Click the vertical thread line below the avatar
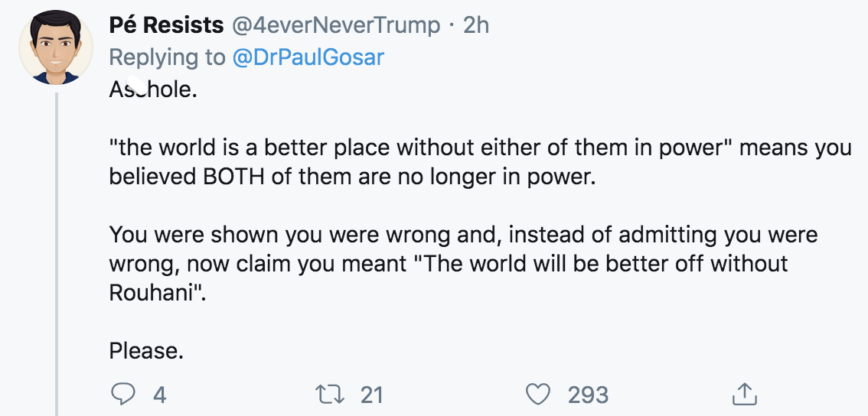Screen dimensions: 868x416 point(57,252)
